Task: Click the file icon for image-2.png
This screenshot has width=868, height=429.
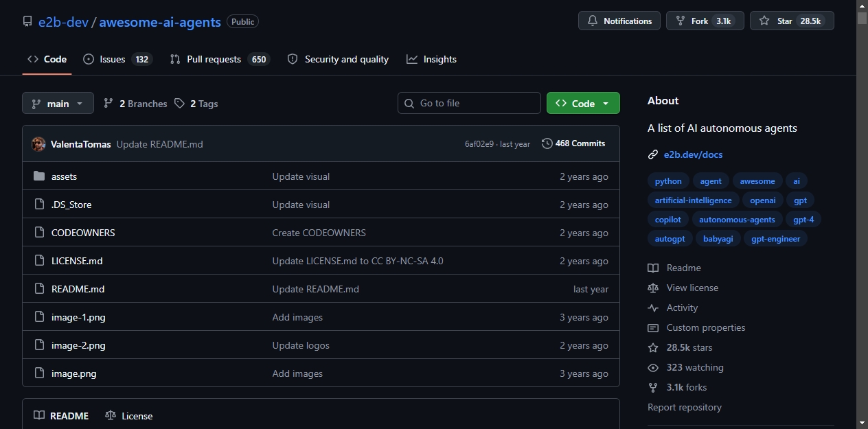Action: click(38, 345)
